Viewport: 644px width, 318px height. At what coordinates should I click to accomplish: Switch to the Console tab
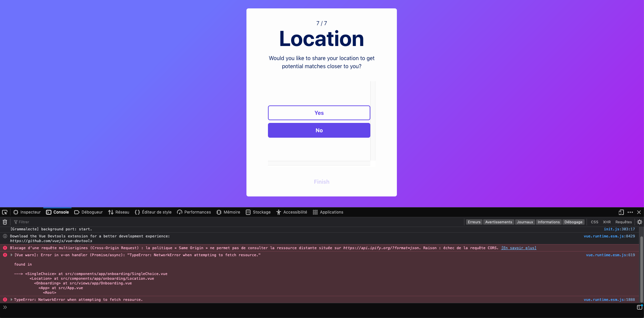point(57,212)
